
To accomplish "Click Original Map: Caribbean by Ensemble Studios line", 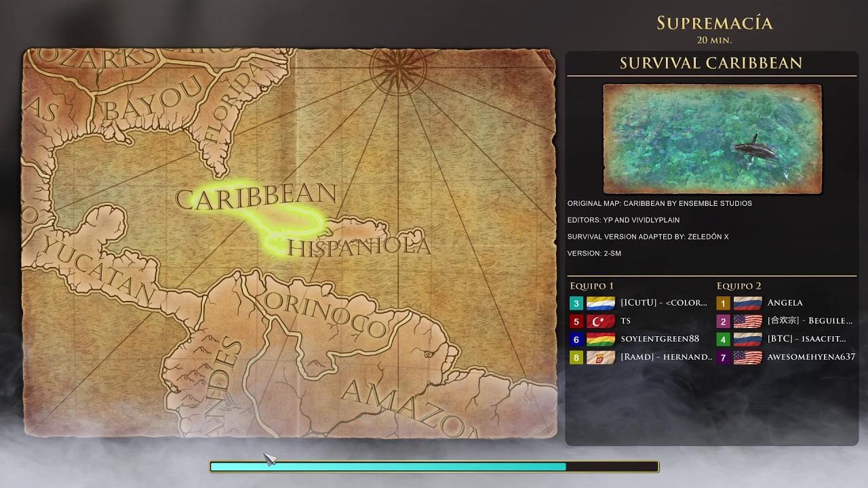I will click(x=659, y=203).
